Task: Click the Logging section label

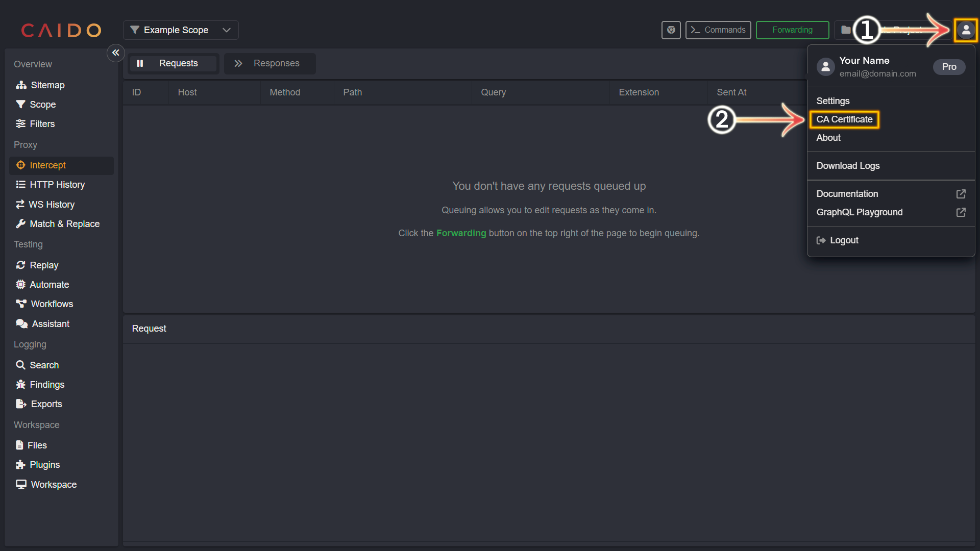Action: tap(30, 344)
